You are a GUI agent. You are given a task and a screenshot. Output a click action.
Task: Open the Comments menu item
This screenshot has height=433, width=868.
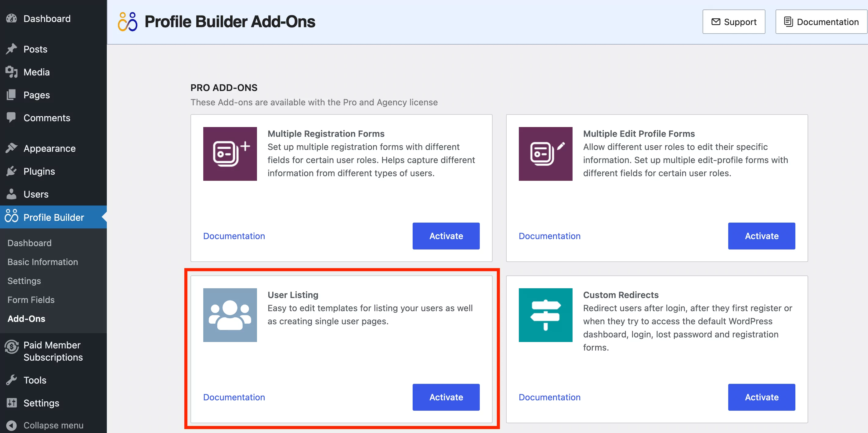pos(53,118)
